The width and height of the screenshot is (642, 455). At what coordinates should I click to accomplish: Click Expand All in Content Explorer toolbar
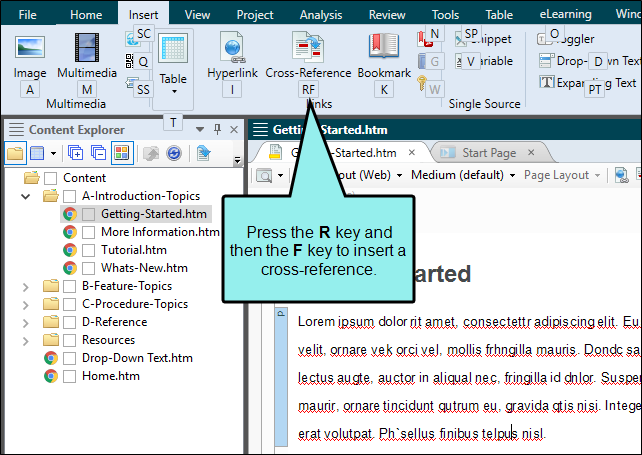(76, 153)
